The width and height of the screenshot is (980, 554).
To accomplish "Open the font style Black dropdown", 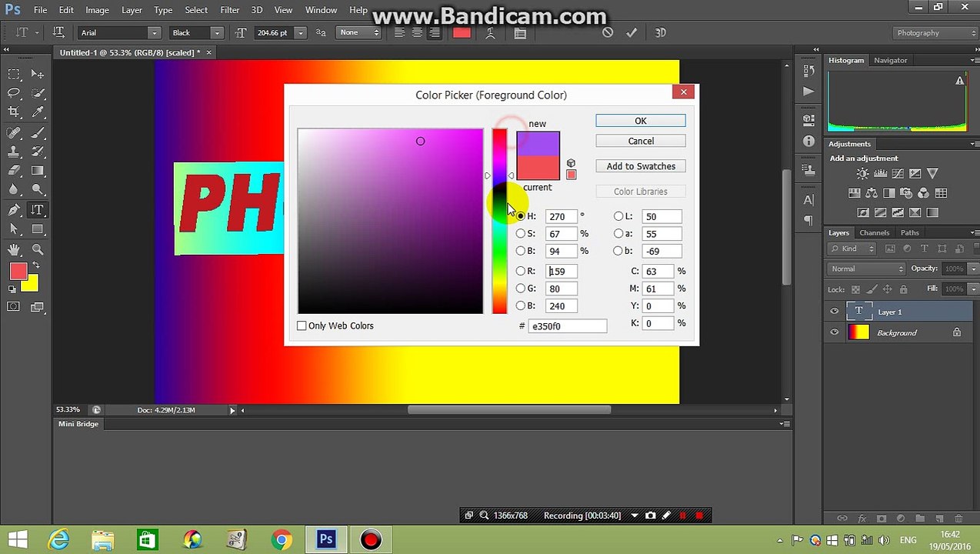I will tap(217, 33).
